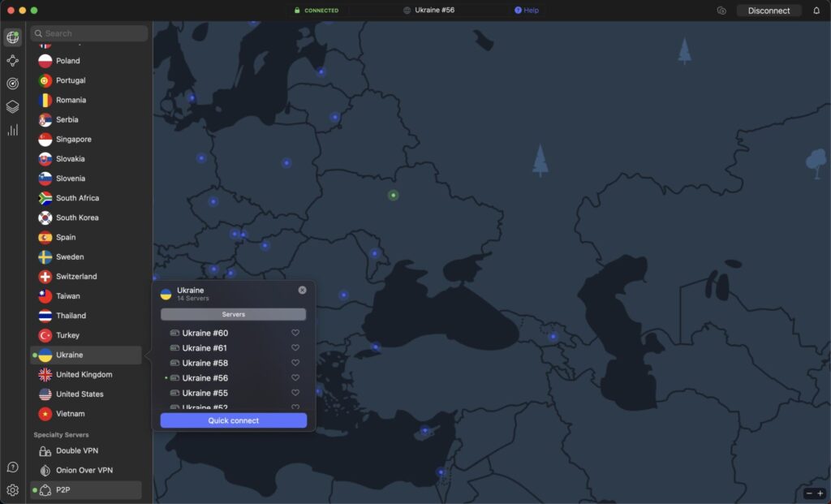Click the Search countries field

click(89, 33)
